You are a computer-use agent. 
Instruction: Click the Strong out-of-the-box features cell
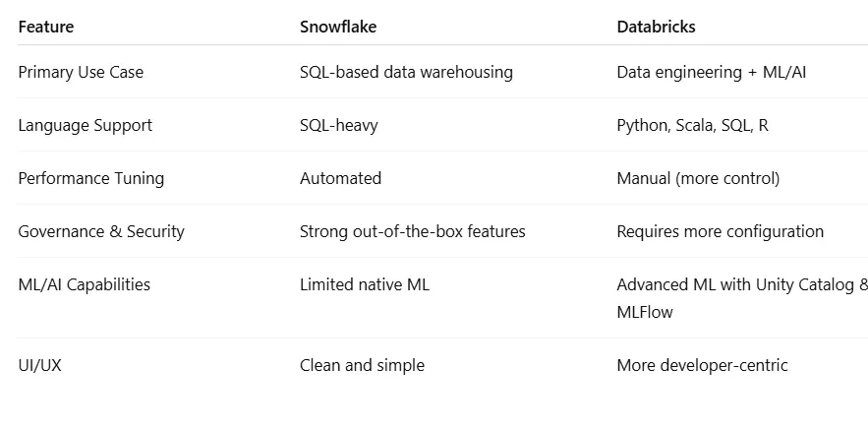pos(413,231)
